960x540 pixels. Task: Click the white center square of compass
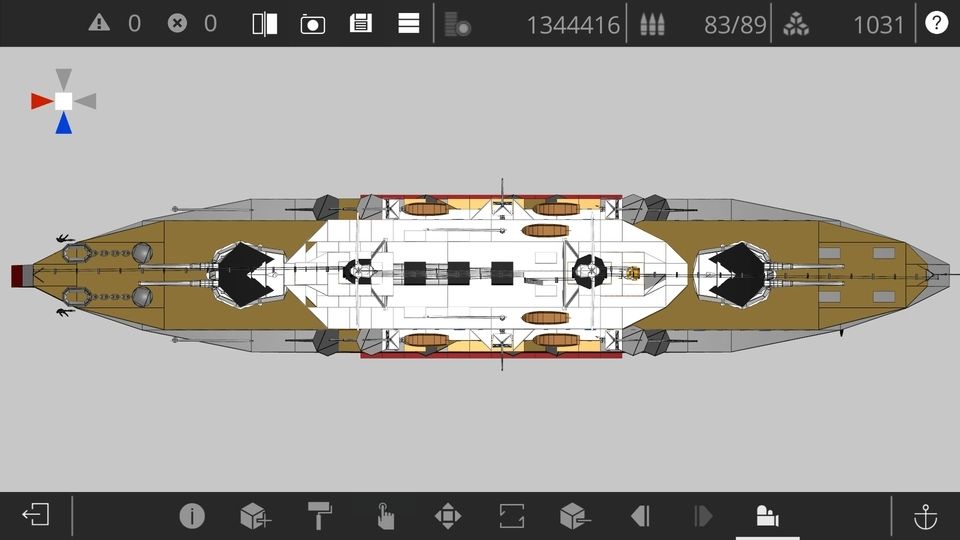point(64,101)
